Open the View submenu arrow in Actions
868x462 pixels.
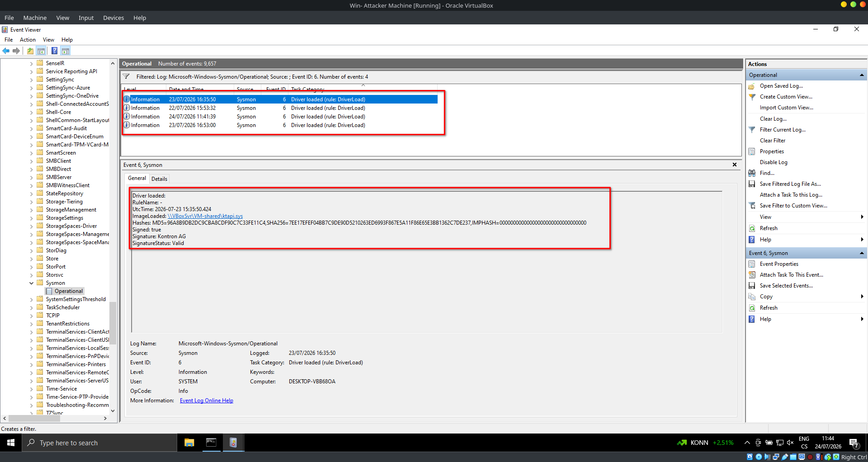tap(862, 217)
